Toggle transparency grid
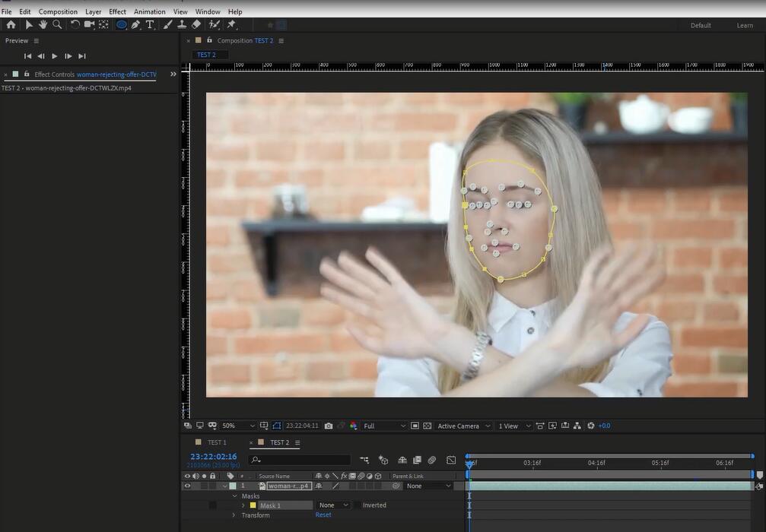Viewport: 766px width, 532px height. click(427, 426)
